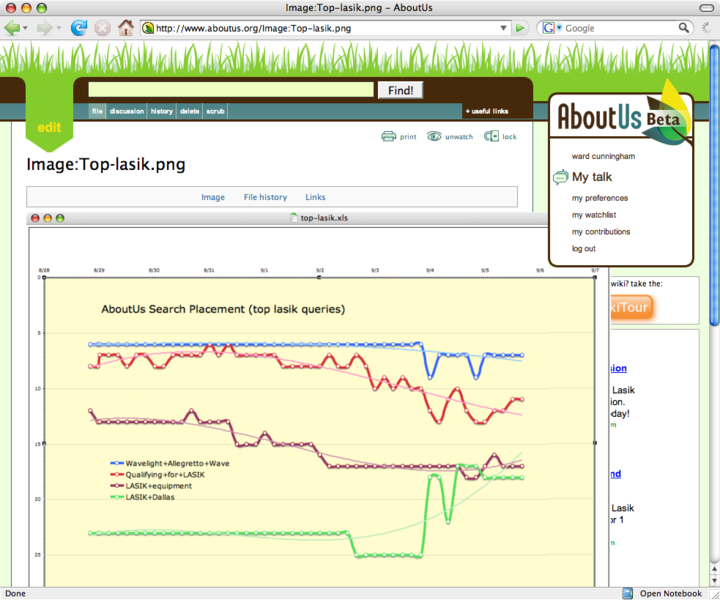Click the Image:Top-lasik.png page heading
This screenshot has height=600, width=720.
[x=106, y=164]
